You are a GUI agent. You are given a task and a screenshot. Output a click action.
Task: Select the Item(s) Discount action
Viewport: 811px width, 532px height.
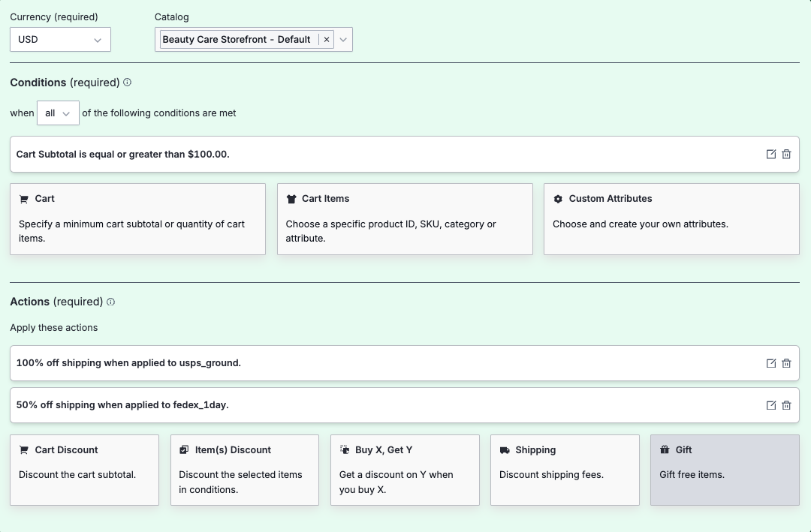(x=244, y=469)
